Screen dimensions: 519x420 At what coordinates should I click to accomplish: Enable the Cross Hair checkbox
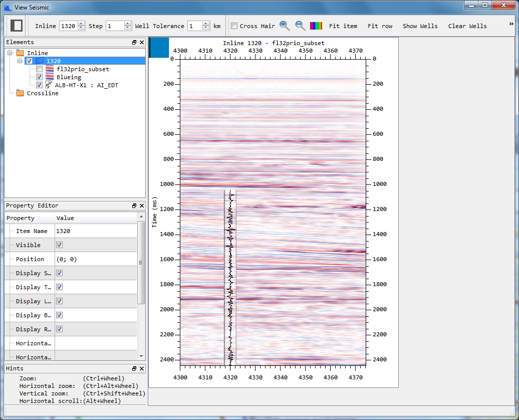(x=234, y=26)
